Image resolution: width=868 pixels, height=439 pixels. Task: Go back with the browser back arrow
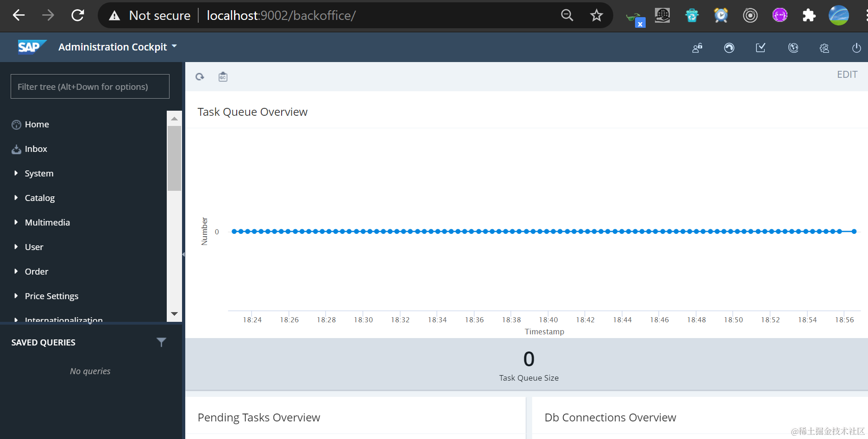click(x=19, y=15)
